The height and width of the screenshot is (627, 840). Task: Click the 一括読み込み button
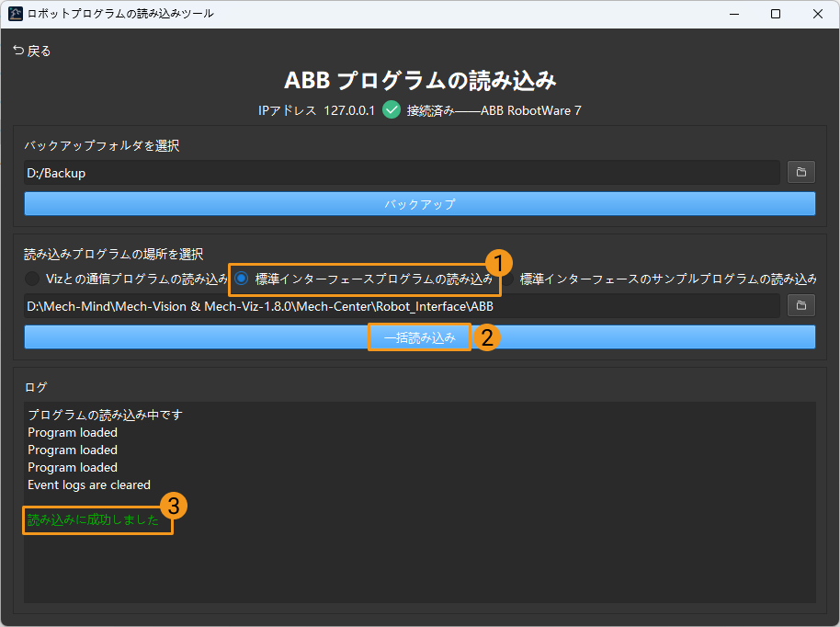(420, 337)
